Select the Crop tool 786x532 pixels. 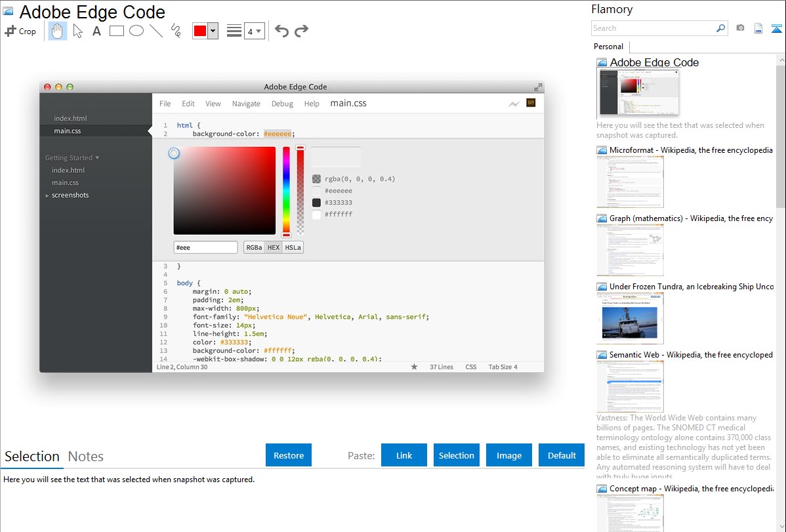pyautogui.click(x=20, y=31)
